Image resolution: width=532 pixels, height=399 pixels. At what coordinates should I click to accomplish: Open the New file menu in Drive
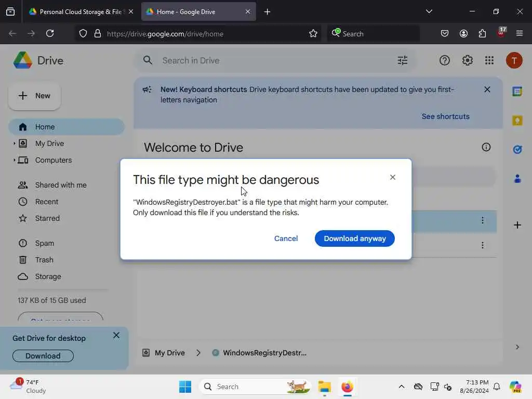tap(35, 96)
